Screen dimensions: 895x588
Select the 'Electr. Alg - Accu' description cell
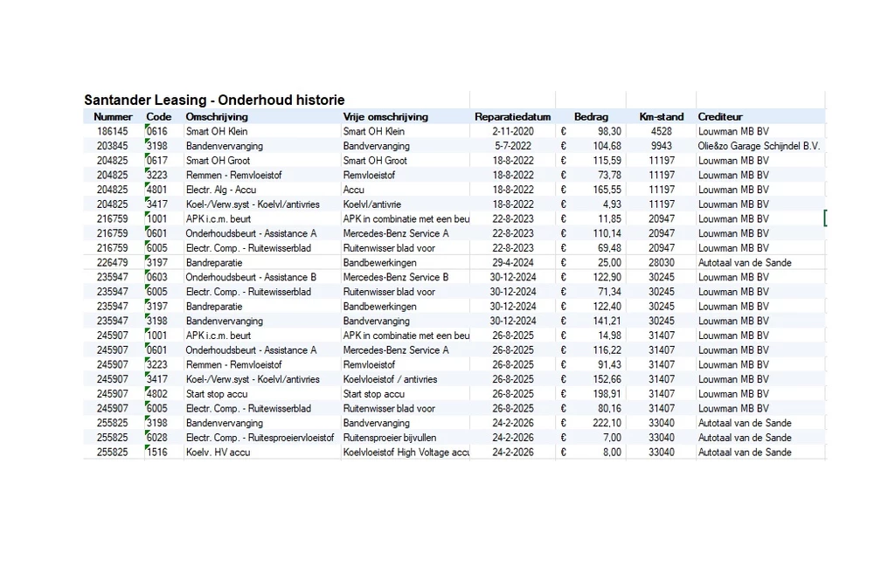[x=221, y=190]
